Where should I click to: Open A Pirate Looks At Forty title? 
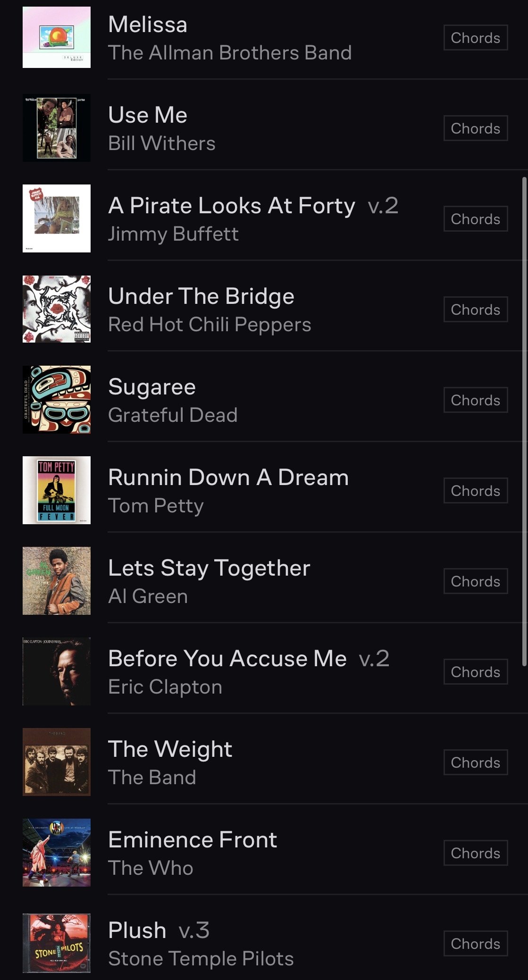[x=232, y=206]
